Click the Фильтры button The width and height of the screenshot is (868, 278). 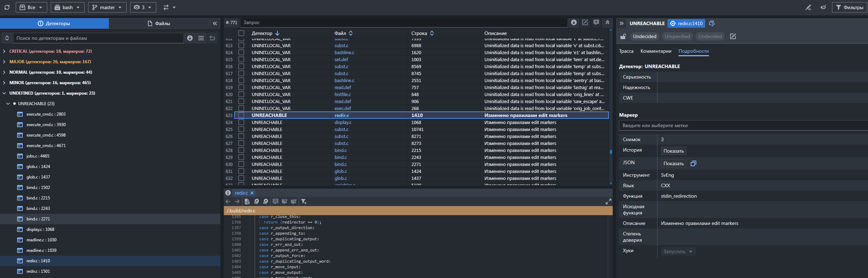[849, 7]
